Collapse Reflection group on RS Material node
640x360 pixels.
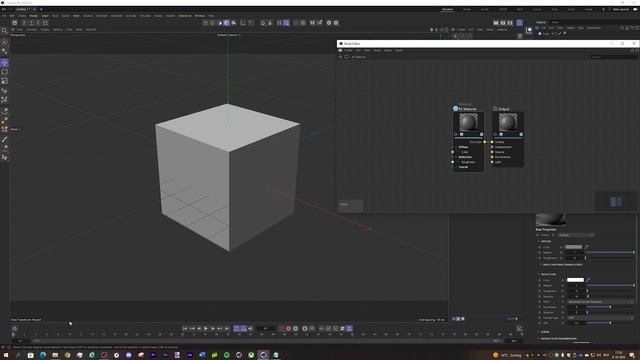pyautogui.click(x=456, y=157)
